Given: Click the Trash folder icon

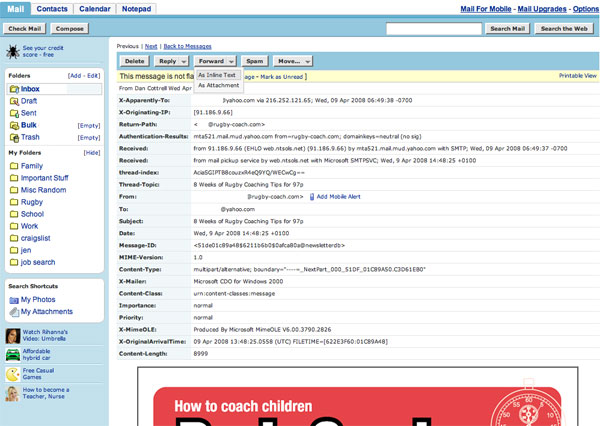Looking at the screenshot, I should pyautogui.click(x=13, y=136).
